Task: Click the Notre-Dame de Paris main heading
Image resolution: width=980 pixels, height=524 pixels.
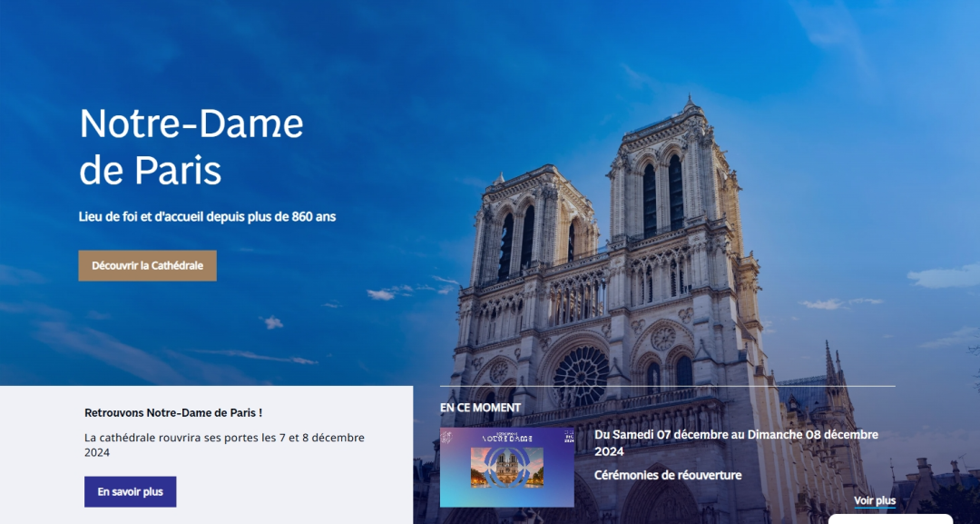Action: click(191, 147)
